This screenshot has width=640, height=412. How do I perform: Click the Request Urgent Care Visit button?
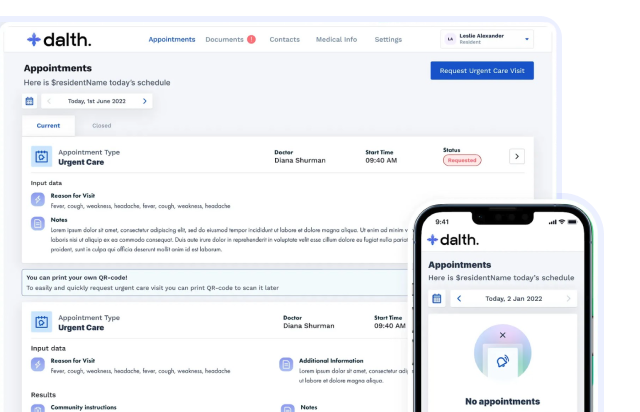(481, 70)
